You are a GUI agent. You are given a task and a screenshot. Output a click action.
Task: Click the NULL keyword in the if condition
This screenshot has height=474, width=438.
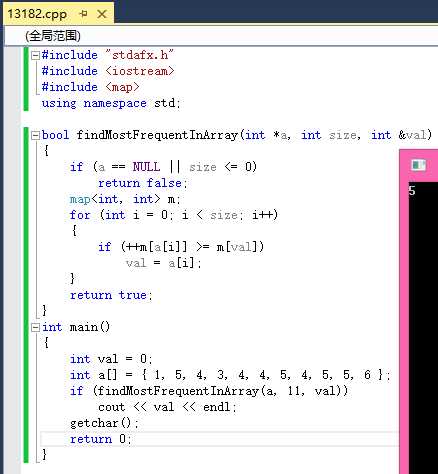[146, 167]
